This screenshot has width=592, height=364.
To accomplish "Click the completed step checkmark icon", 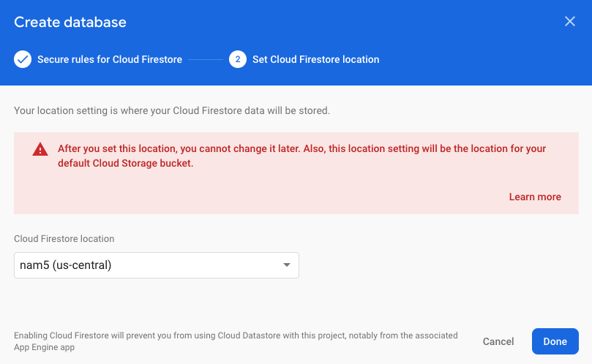I will pyautogui.click(x=23, y=59).
